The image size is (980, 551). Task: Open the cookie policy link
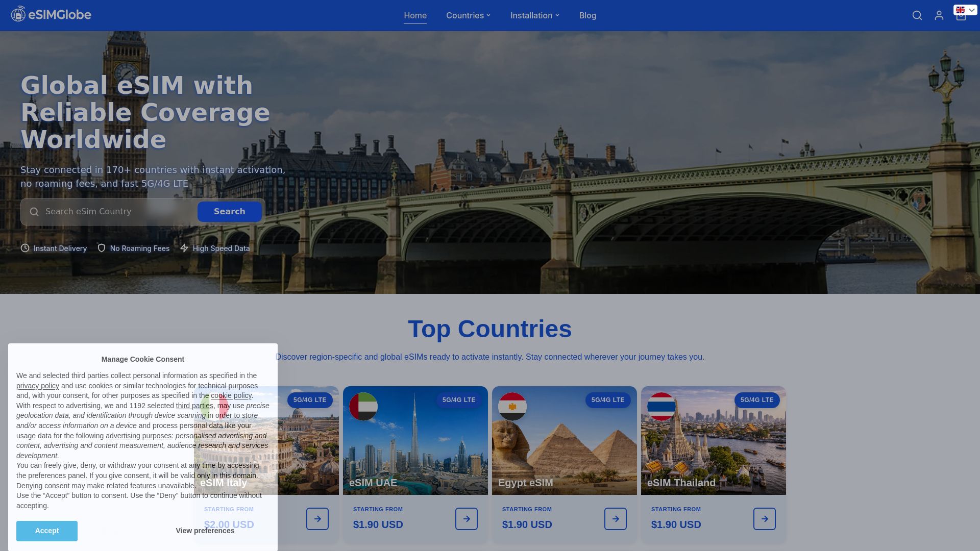coord(231,396)
